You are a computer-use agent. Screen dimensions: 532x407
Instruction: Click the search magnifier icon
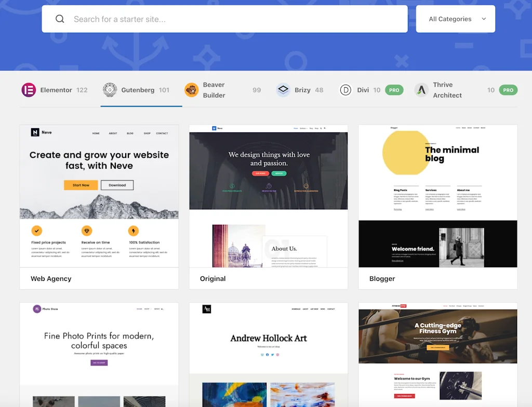(x=60, y=19)
